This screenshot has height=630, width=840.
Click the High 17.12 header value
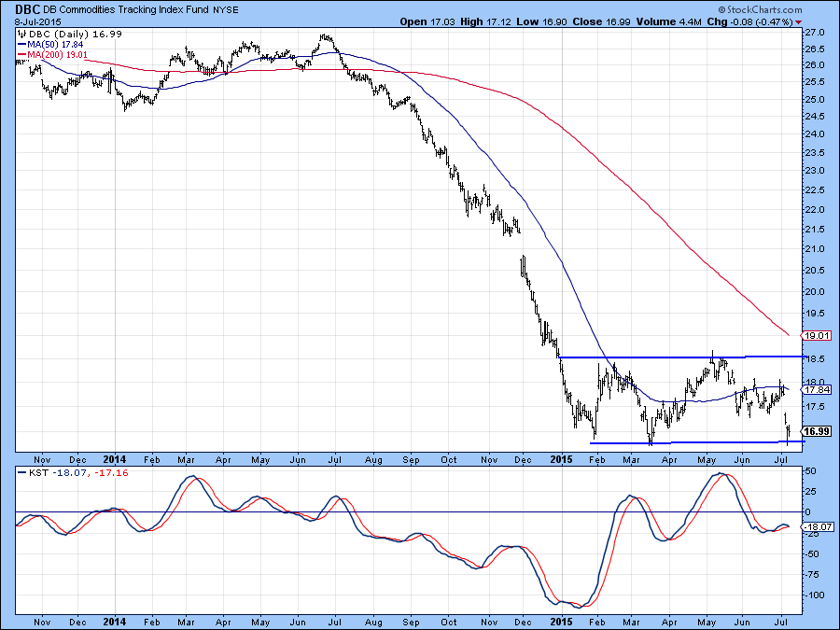pos(486,22)
